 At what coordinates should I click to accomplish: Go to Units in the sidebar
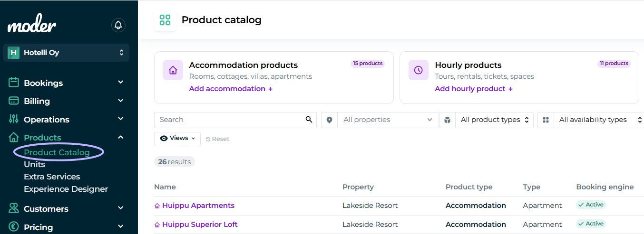pyautogui.click(x=35, y=164)
